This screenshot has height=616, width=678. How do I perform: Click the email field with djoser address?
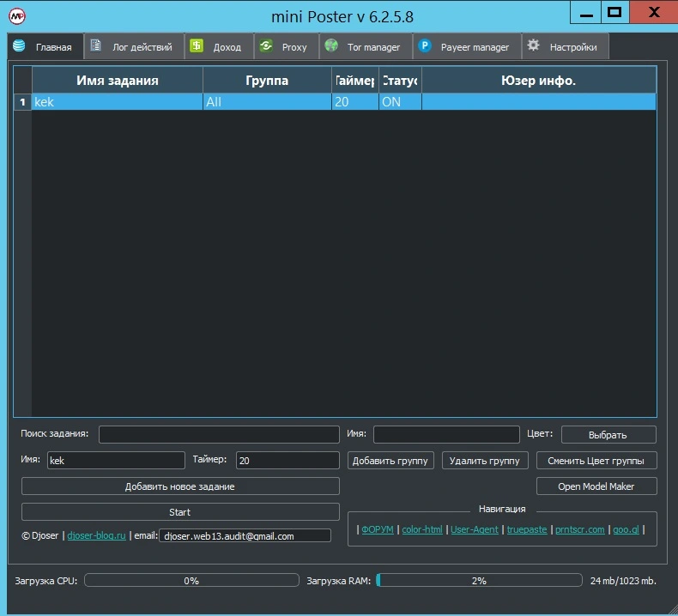tap(245, 536)
